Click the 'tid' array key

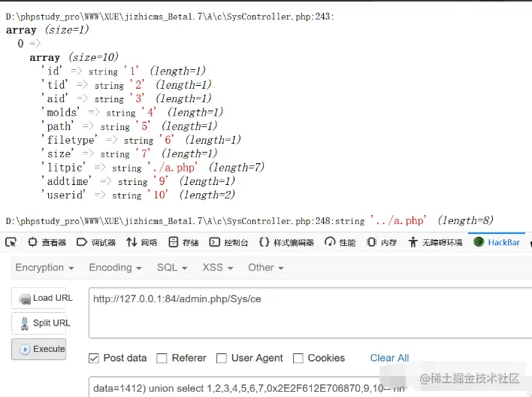coord(54,84)
